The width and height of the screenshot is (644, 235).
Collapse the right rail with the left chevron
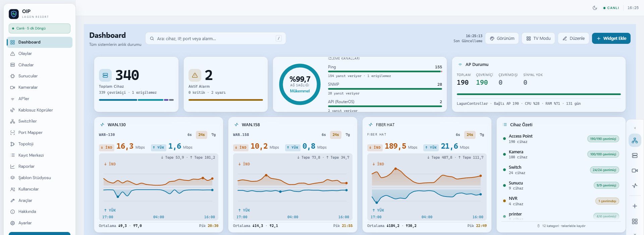pos(635,128)
